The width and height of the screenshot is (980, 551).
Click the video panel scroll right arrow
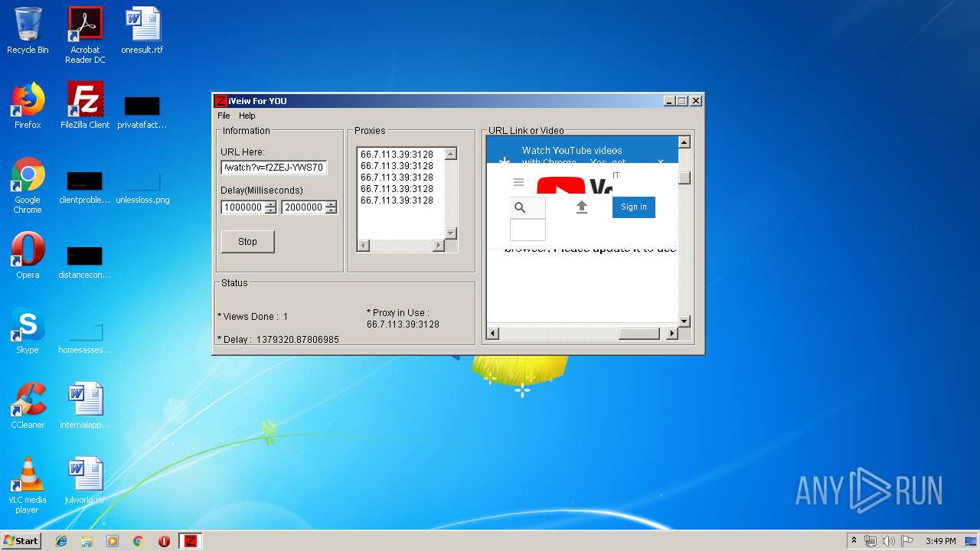pyautogui.click(x=672, y=334)
